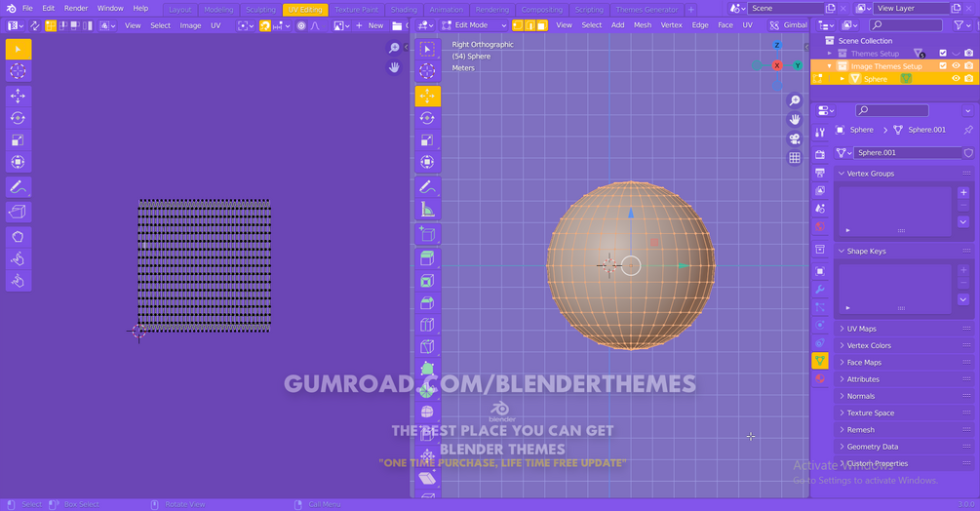Open the Window menu in top bar
Viewport: 980px width, 511px height.
pos(110,8)
